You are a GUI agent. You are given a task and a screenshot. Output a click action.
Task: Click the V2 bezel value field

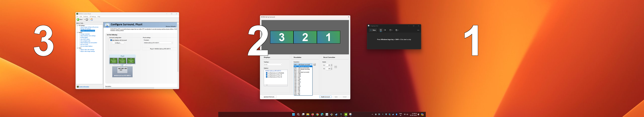click(x=328, y=69)
